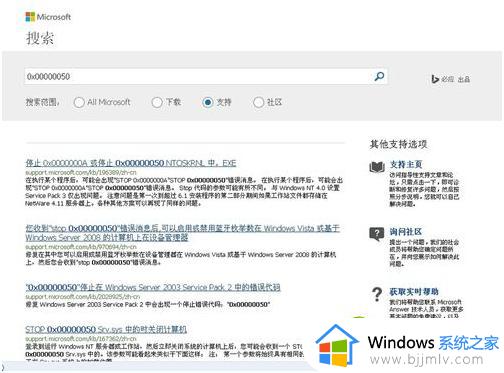This screenshot has width=504, height=373.
Task: Click the kb/2028925 URL under third result
Action: 83,296
